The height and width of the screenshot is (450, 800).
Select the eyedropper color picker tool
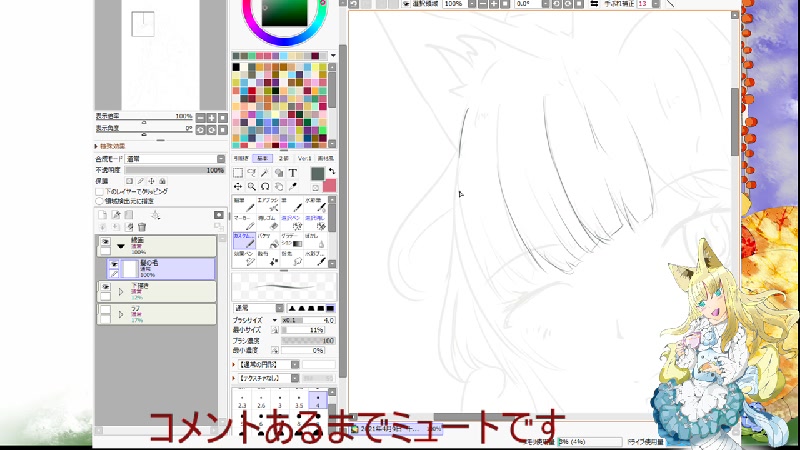pyautogui.click(x=292, y=186)
